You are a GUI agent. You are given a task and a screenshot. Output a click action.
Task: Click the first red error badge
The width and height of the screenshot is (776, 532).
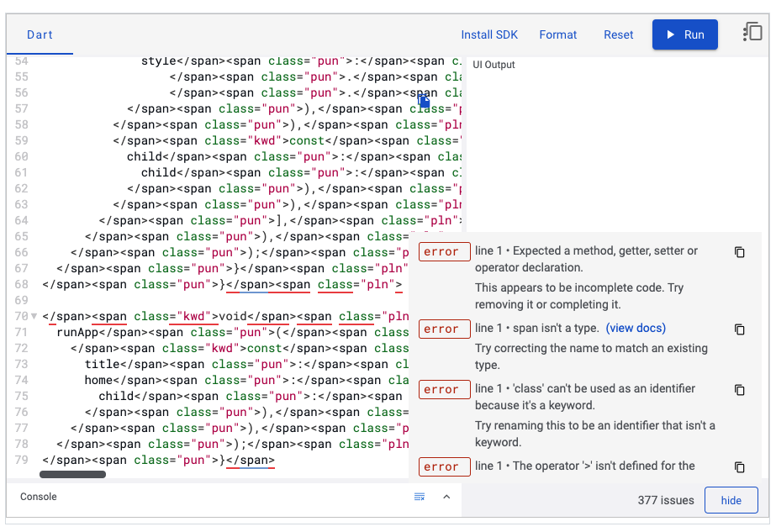pyautogui.click(x=444, y=251)
